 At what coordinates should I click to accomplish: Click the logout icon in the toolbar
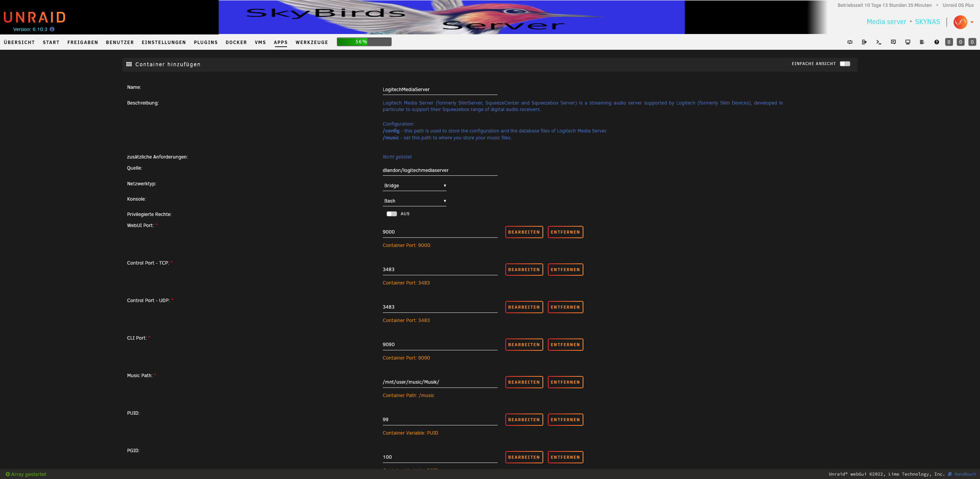864,42
